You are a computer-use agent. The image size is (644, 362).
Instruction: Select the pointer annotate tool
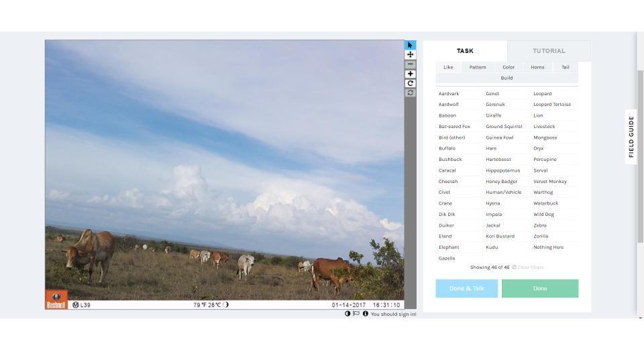point(410,45)
